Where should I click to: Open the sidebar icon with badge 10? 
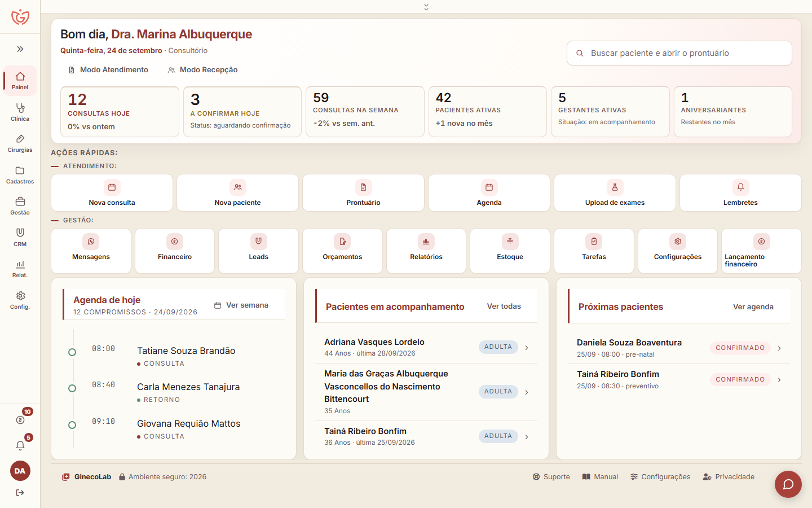tap(20, 419)
